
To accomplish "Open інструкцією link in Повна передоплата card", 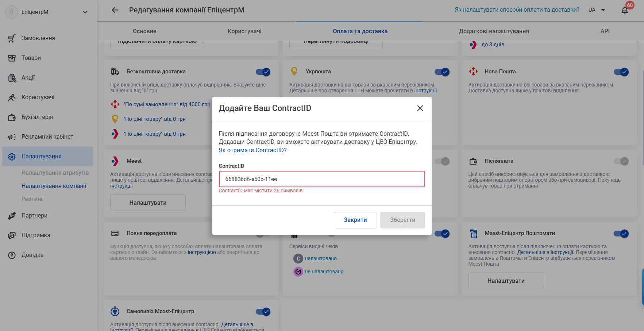I will (x=202, y=252).
